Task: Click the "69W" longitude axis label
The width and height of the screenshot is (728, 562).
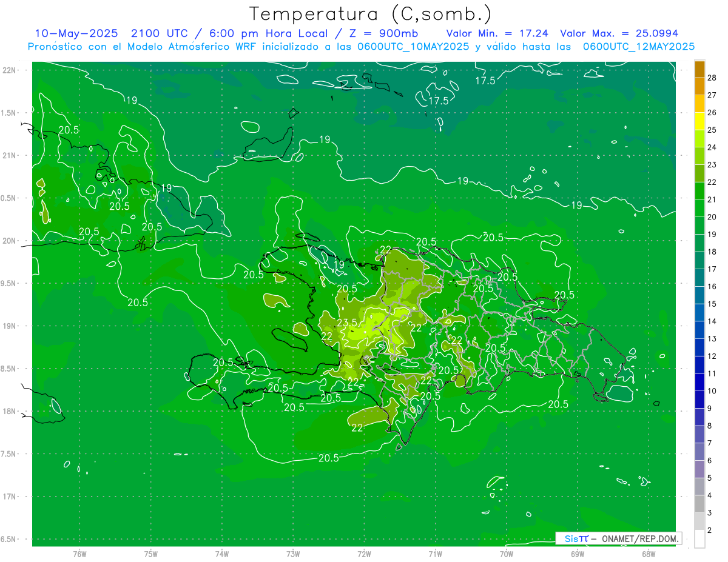Action: click(577, 554)
